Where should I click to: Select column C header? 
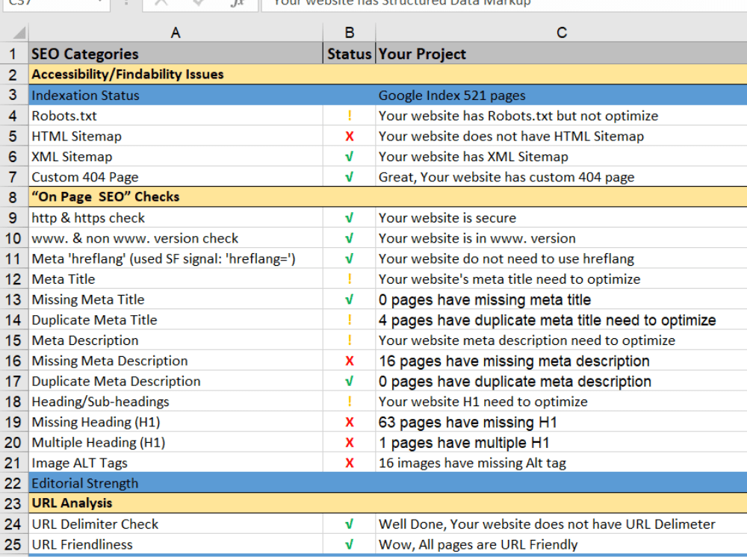coord(561,32)
